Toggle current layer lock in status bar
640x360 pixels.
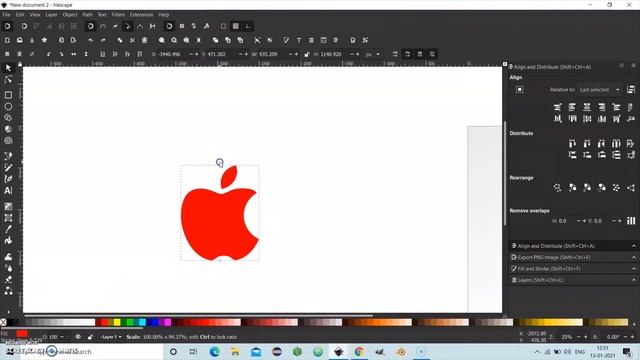tap(90, 337)
